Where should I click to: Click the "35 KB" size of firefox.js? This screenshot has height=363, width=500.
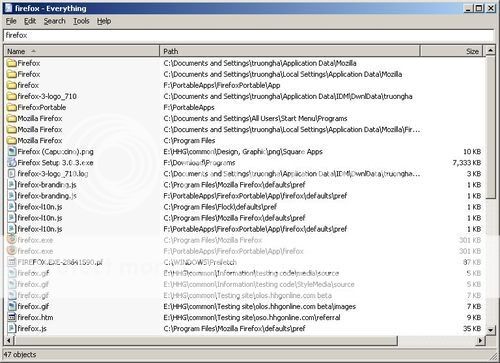(x=472, y=328)
